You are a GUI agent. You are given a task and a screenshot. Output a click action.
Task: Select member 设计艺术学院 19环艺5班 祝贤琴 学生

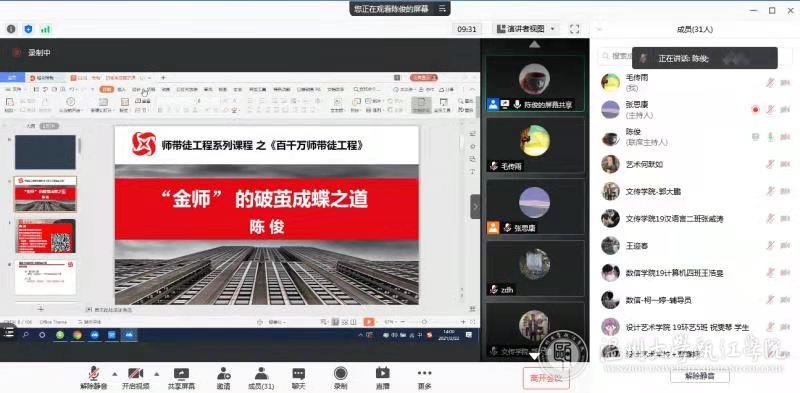point(695,327)
